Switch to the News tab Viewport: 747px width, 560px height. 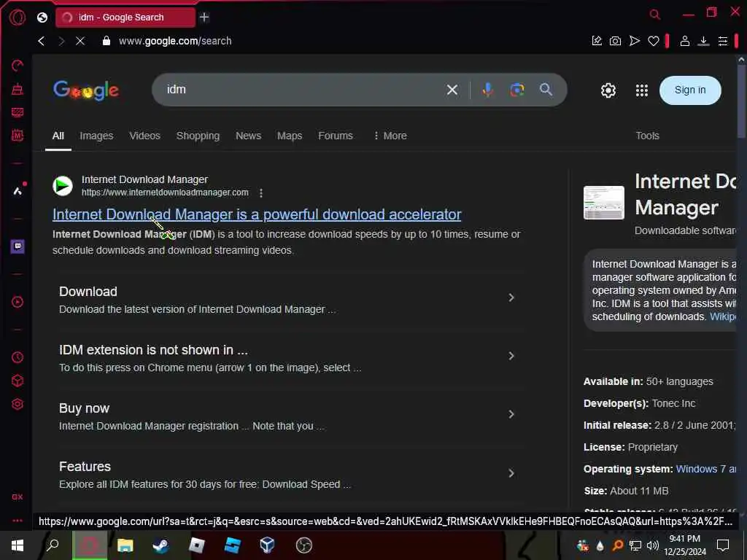coord(248,136)
